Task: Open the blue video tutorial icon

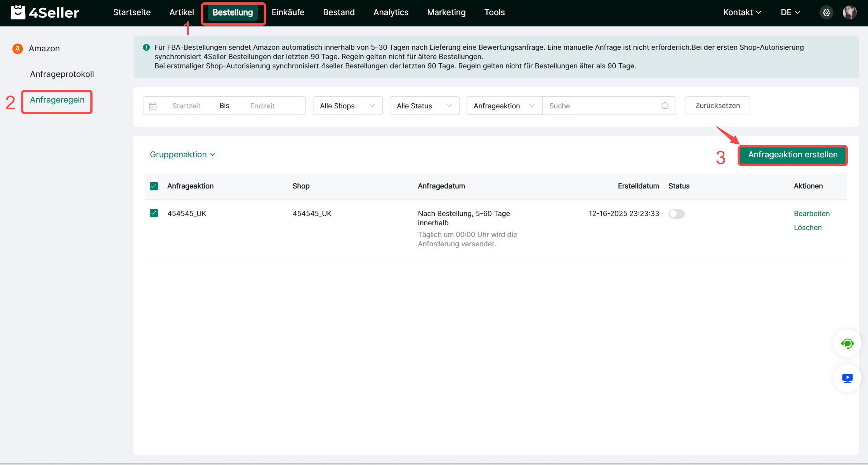Action: (847, 378)
